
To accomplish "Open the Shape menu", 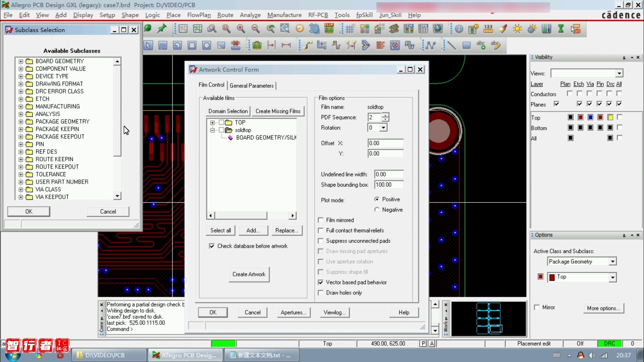I will coord(130,15).
